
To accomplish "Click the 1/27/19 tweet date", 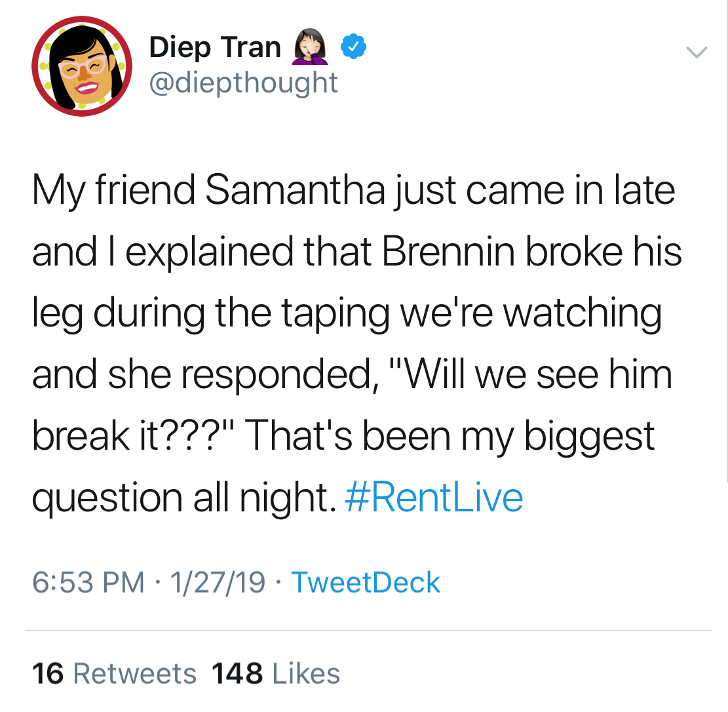I will [x=218, y=582].
